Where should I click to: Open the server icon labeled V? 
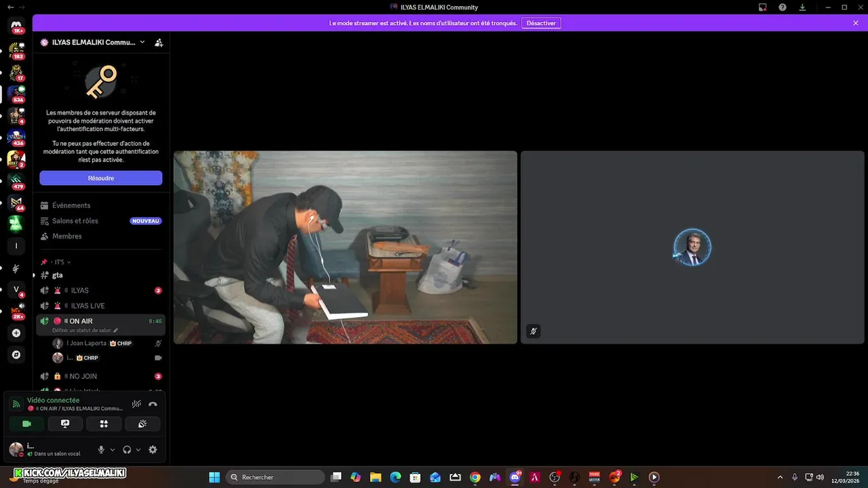pos(16,289)
